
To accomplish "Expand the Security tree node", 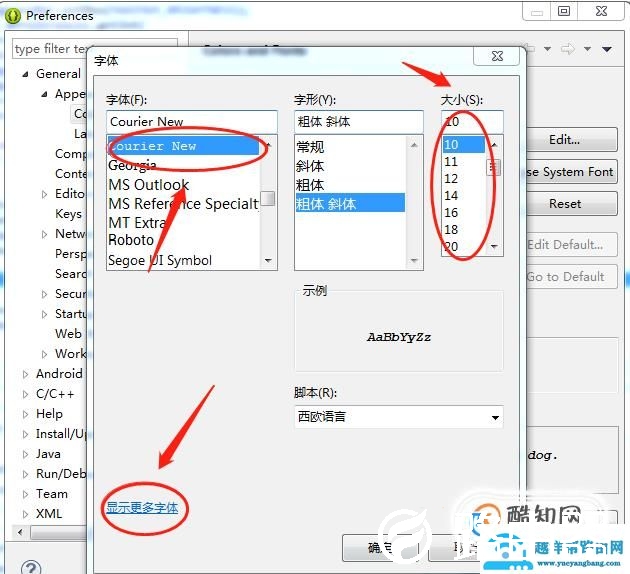I will pos(45,294).
